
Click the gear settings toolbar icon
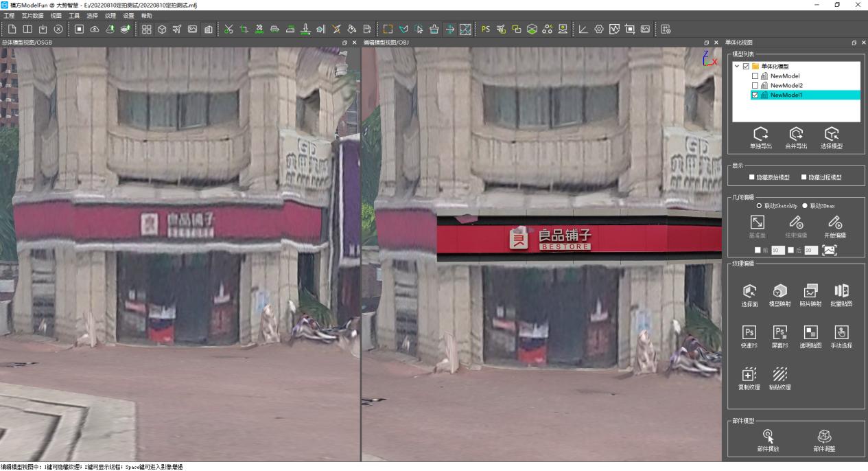[x=599, y=29]
